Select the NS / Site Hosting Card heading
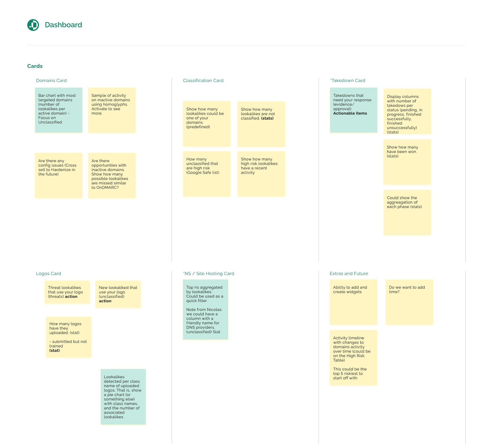 tap(208, 273)
